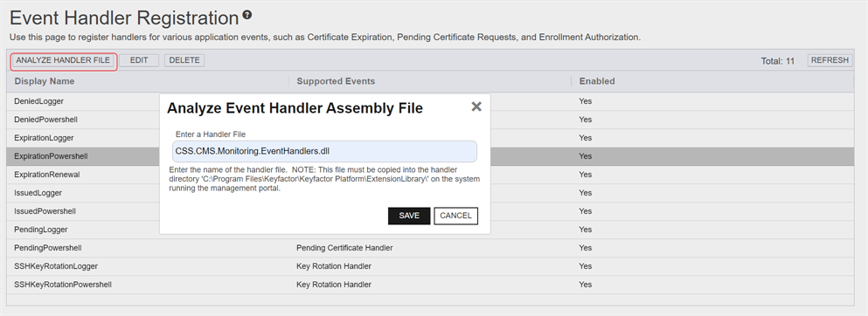Cancel the Analyze Event Handler dialog
This screenshot has height=316, width=868.
[x=455, y=216]
